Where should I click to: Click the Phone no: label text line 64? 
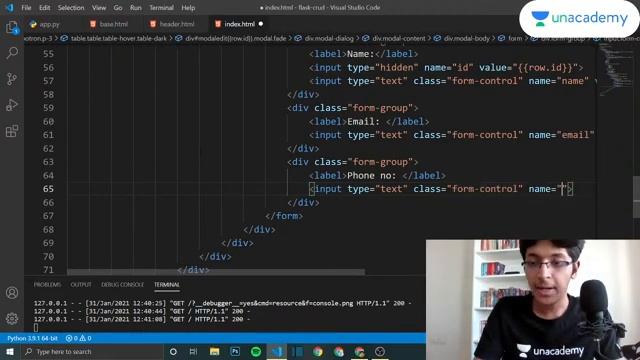(371, 176)
